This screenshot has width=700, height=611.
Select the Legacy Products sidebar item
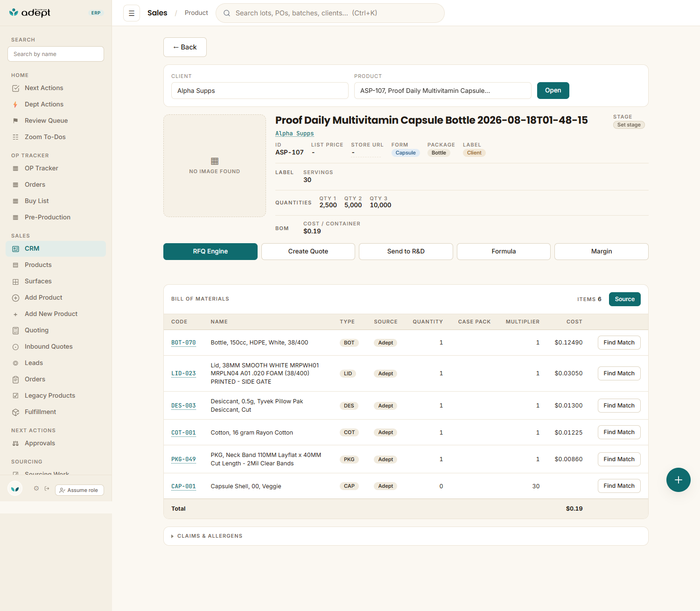pos(56,396)
